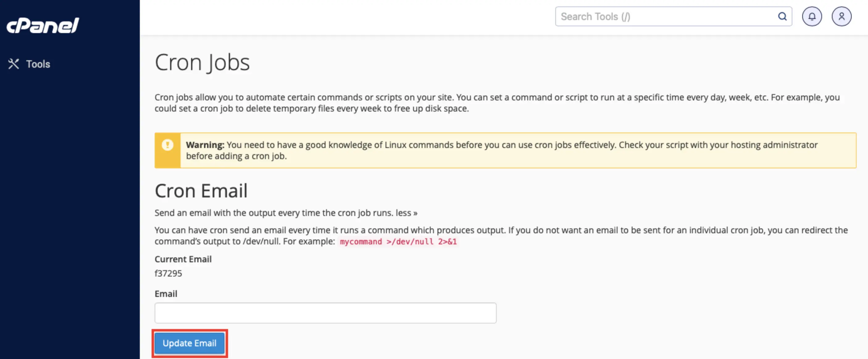Click the Cron Jobs page heading
The height and width of the screenshot is (359, 868).
pos(202,63)
